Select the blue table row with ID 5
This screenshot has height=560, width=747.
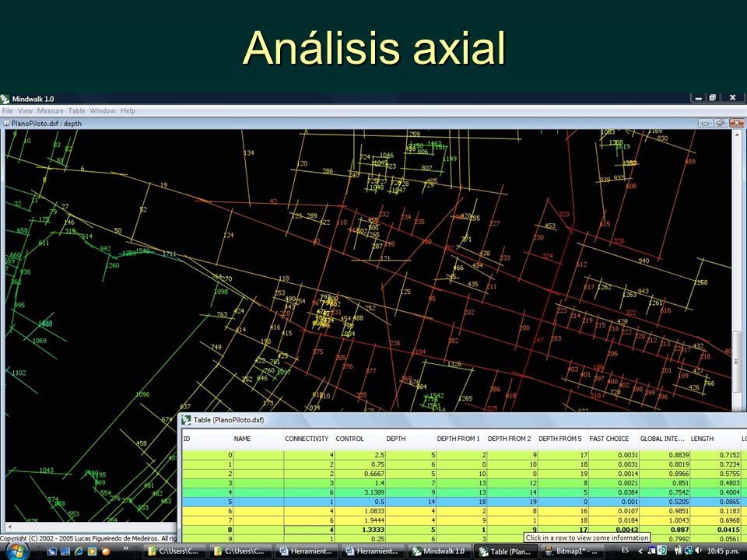point(464,502)
